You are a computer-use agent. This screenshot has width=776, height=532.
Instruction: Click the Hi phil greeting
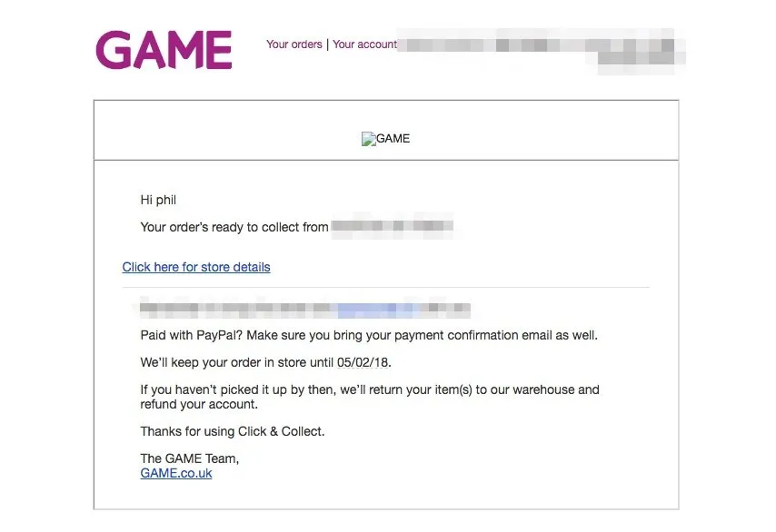tap(158, 200)
